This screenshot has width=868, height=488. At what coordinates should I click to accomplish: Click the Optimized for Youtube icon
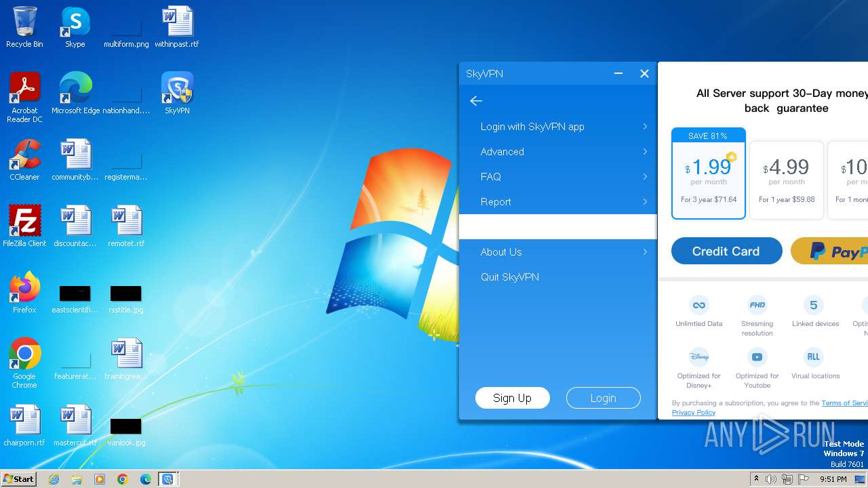click(x=757, y=357)
